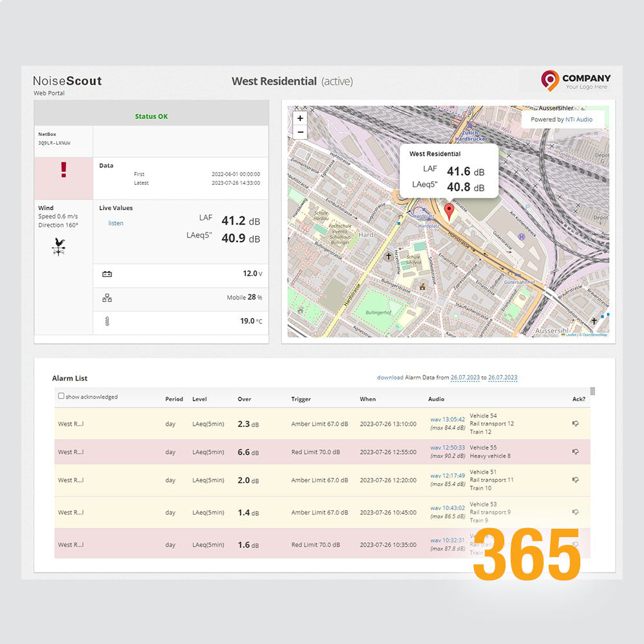Acknowledge the Vehicle 55 red limit alarm
This screenshot has height=644, width=644.
(576, 451)
